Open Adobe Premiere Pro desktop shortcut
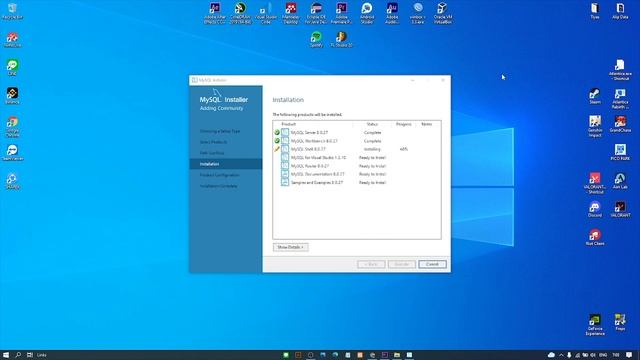Screen dimensions: 640x360 [x=342, y=13]
